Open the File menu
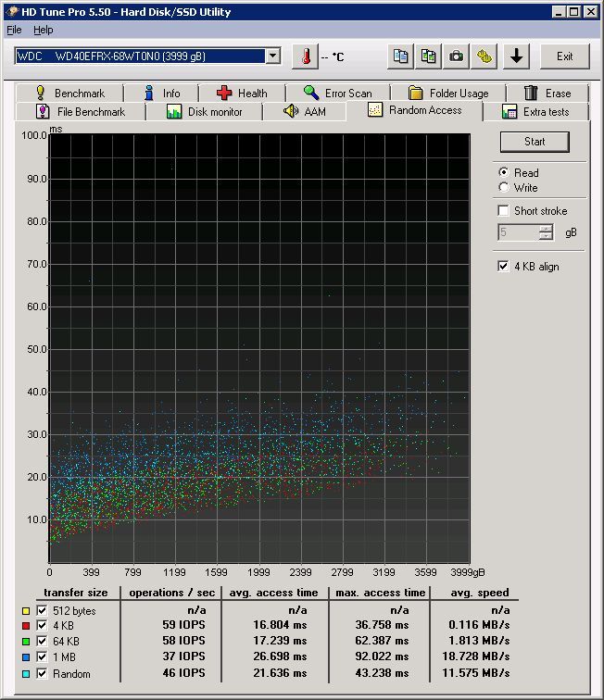Viewport: 604px width, 700px height. pyautogui.click(x=14, y=30)
